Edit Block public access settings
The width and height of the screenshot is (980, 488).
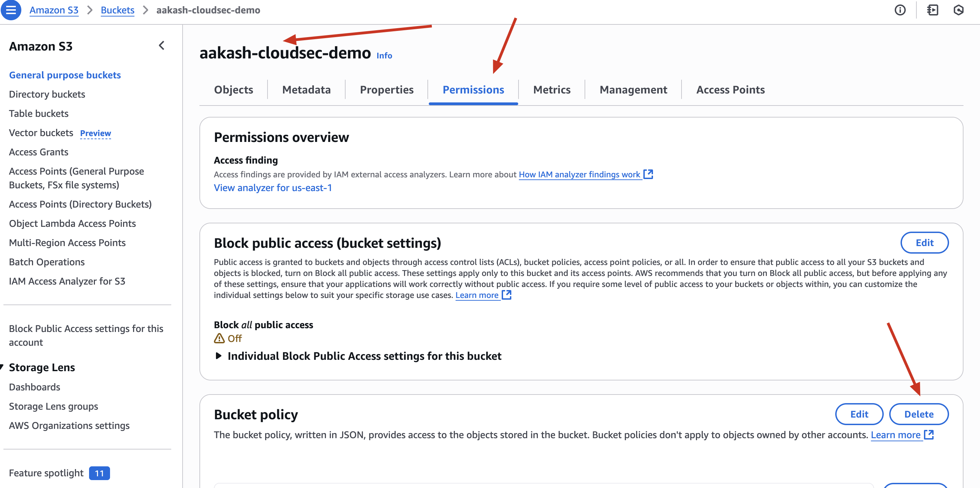coord(924,243)
